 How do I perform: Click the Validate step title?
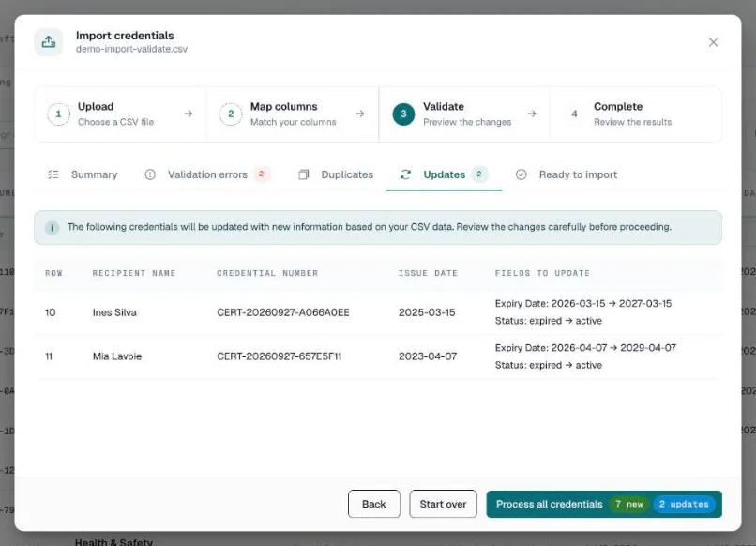click(x=444, y=107)
